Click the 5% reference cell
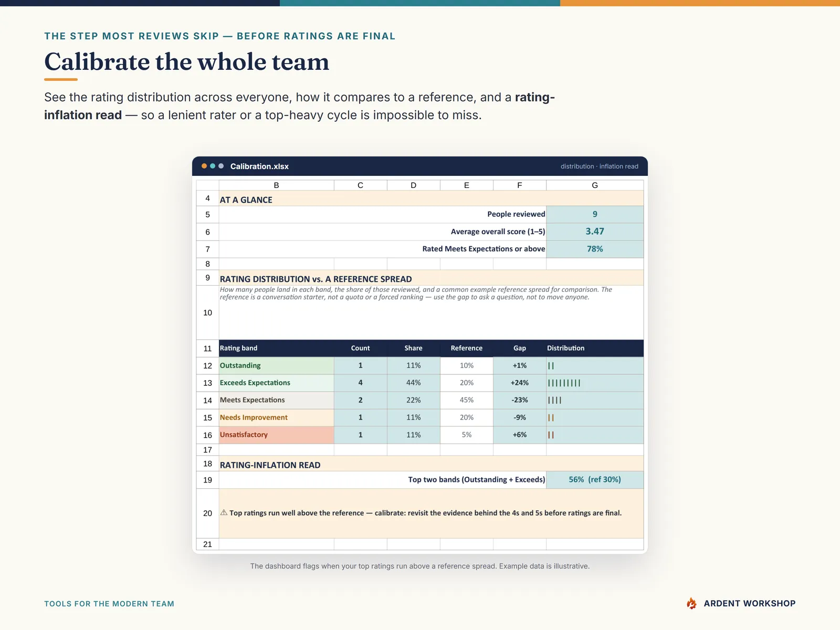The height and width of the screenshot is (630, 840). pos(466,435)
